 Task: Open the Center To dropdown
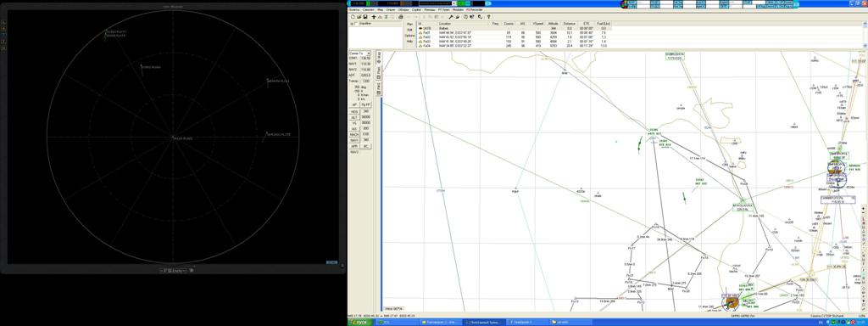coord(359,53)
